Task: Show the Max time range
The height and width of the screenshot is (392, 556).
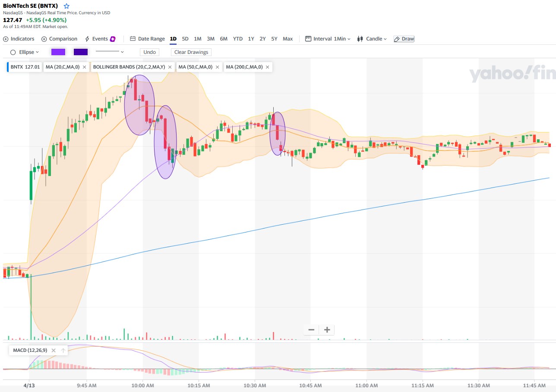Action: coord(288,39)
